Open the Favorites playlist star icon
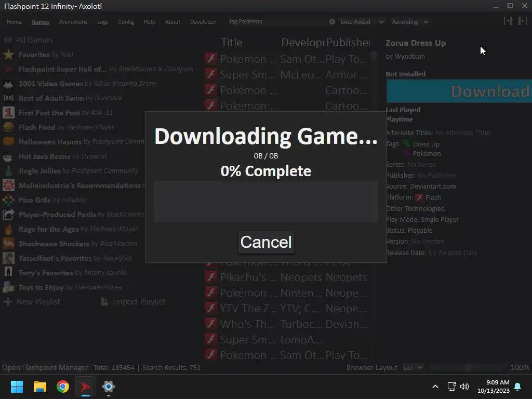 click(x=8, y=55)
